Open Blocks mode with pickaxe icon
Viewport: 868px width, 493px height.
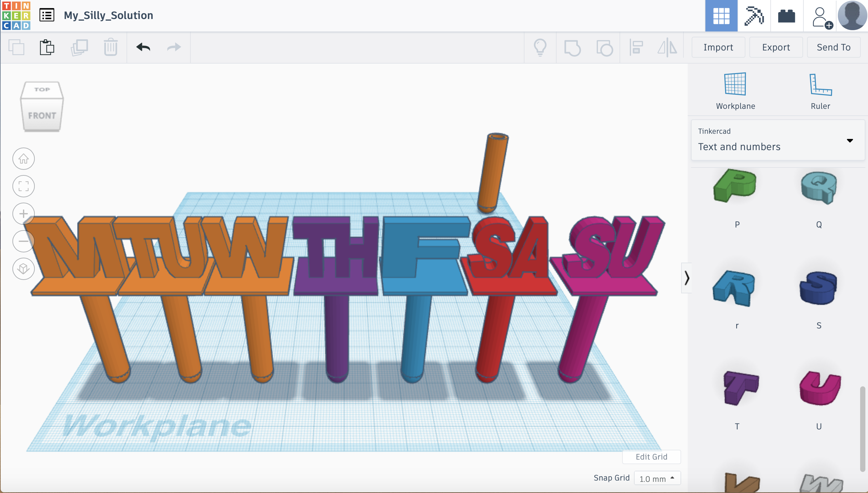pyautogui.click(x=754, y=16)
